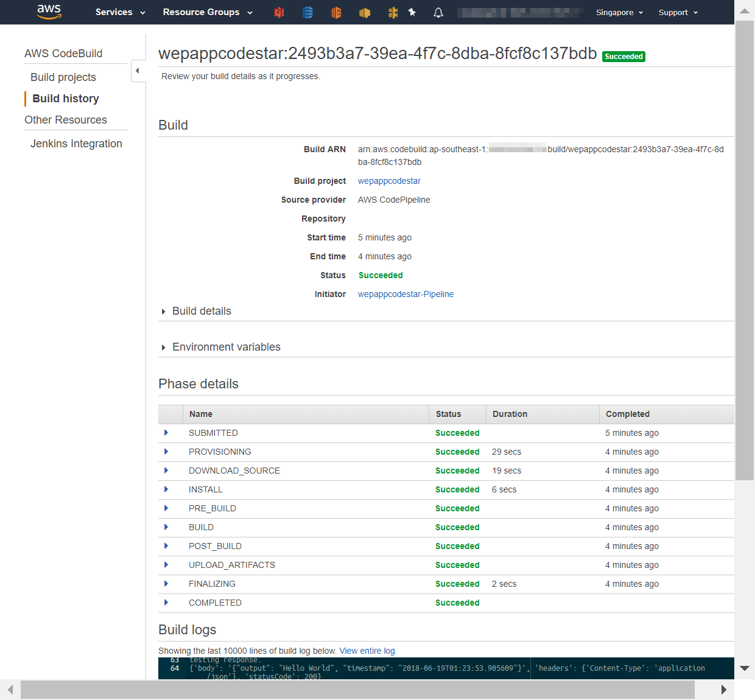Select the '2 secs' duration cell
Viewport: 755px width, 700px height.
(x=504, y=584)
